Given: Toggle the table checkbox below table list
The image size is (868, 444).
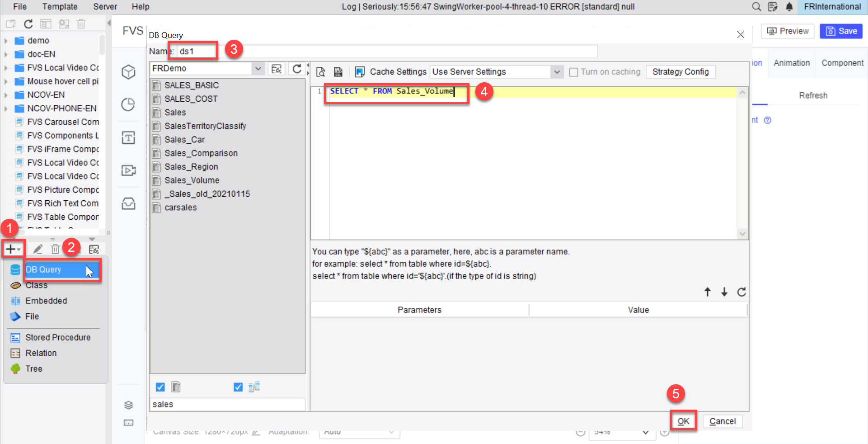Looking at the screenshot, I should point(160,387).
